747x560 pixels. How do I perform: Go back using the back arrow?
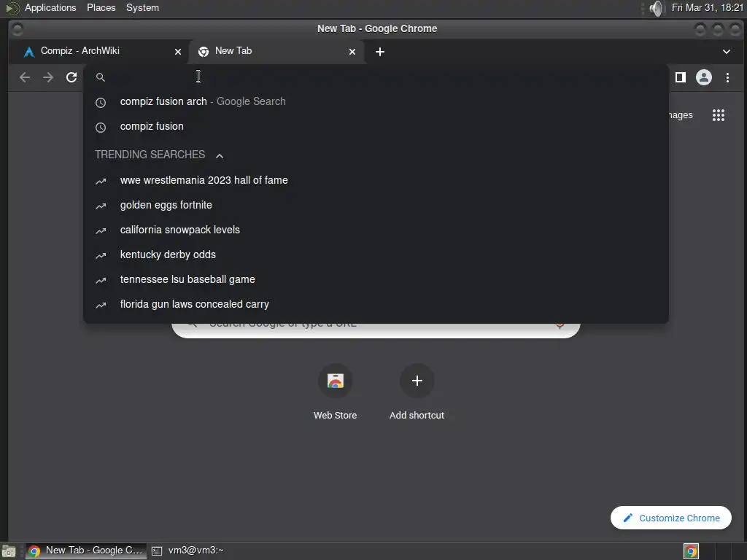pos(25,77)
